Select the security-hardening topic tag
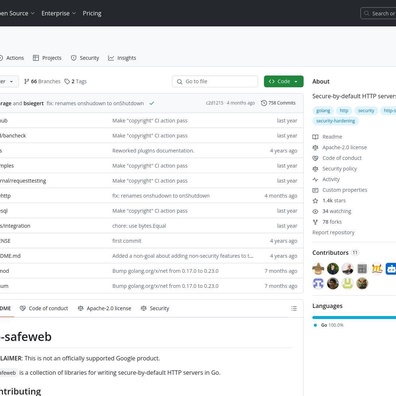The height and width of the screenshot is (396, 396). pyautogui.click(x=335, y=121)
